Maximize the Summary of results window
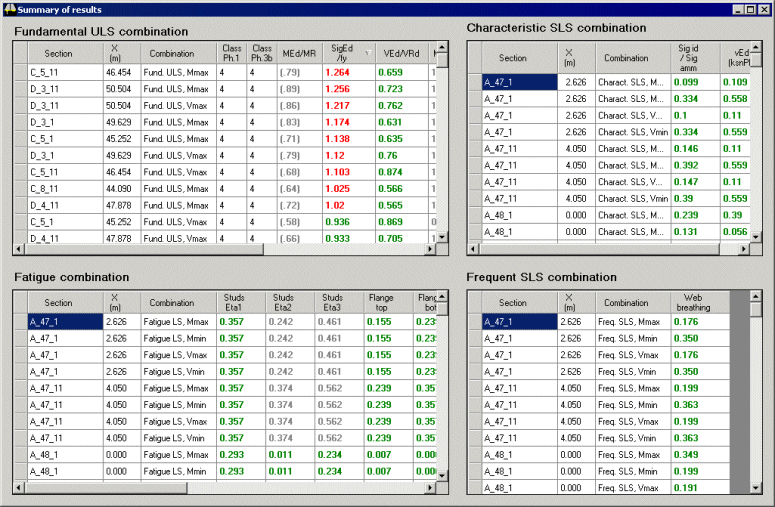775x507 pixels. click(x=751, y=9)
